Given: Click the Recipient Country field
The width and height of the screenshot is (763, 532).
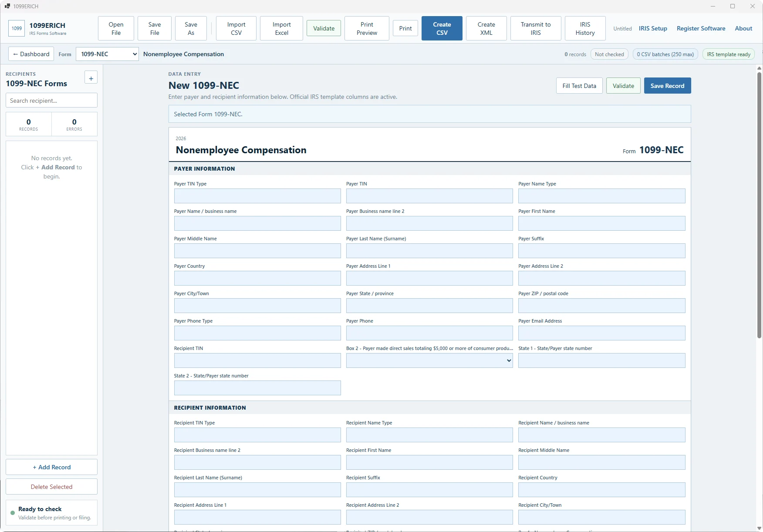Looking at the screenshot, I should point(602,490).
